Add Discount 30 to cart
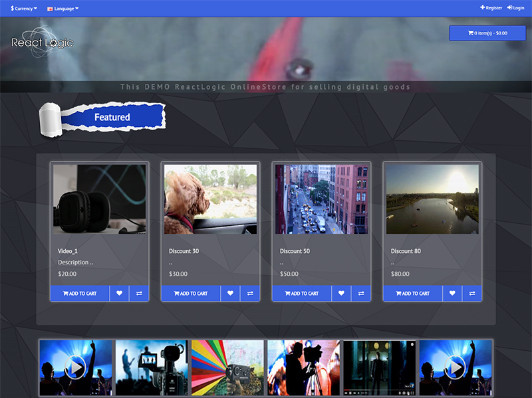Viewport: 532px width, 398px height. tap(191, 294)
